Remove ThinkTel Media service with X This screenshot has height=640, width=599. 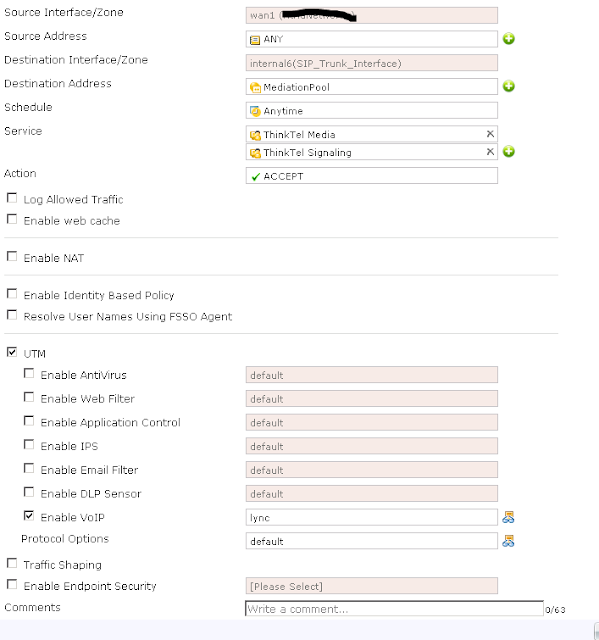(x=490, y=134)
